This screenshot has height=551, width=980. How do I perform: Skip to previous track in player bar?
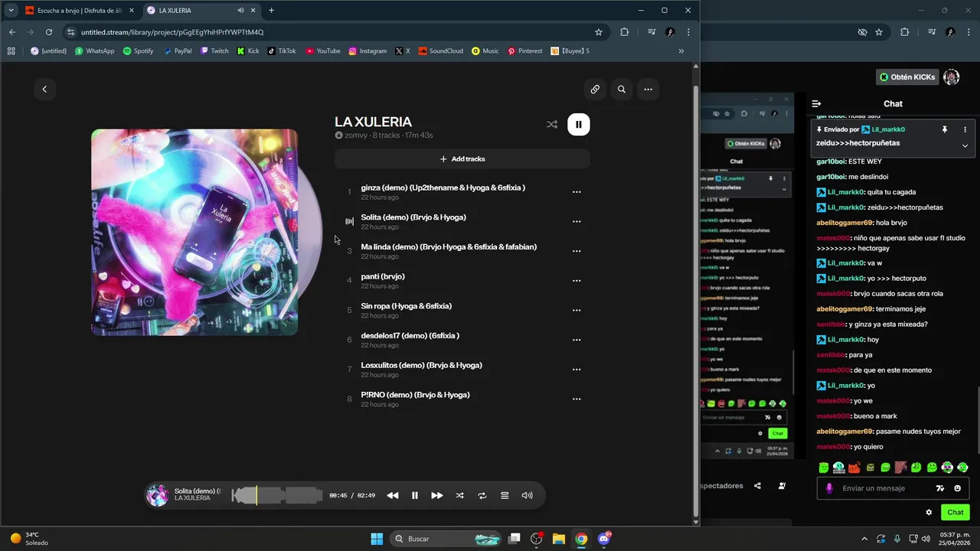[x=393, y=495]
